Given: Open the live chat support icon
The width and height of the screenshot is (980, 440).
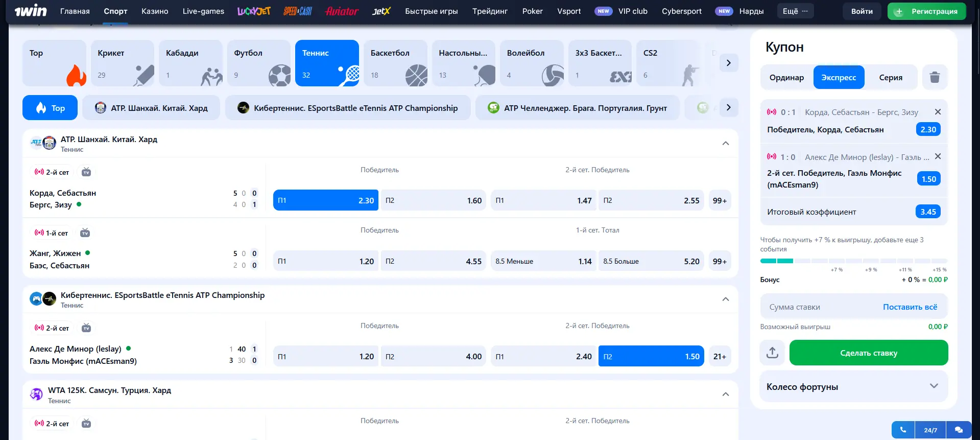Looking at the screenshot, I should click(x=959, y=430).
